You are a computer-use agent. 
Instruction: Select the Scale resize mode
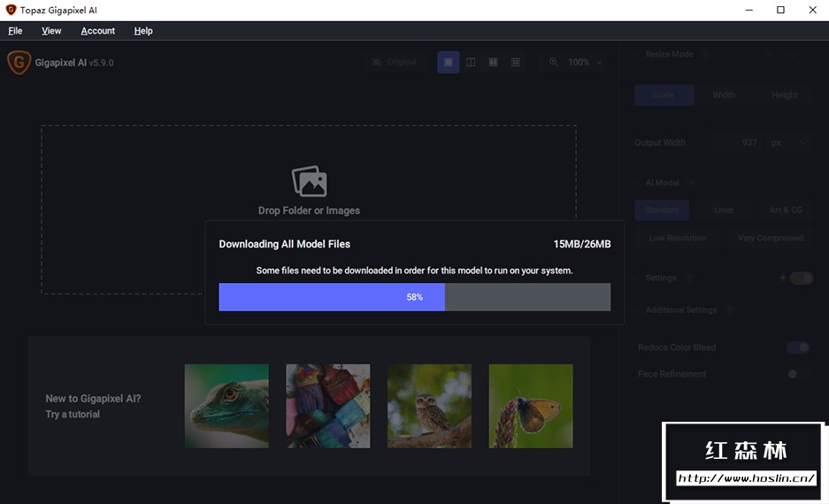click(x=664, y=95)
